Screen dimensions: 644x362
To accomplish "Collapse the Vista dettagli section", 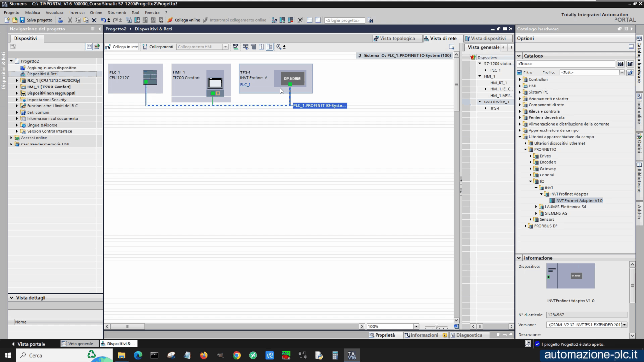I will point(12,298).
